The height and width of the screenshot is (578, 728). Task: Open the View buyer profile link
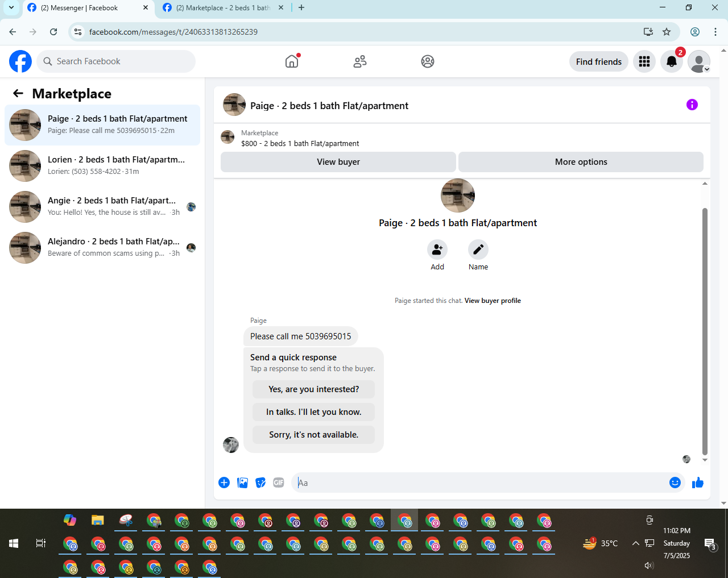493,301
